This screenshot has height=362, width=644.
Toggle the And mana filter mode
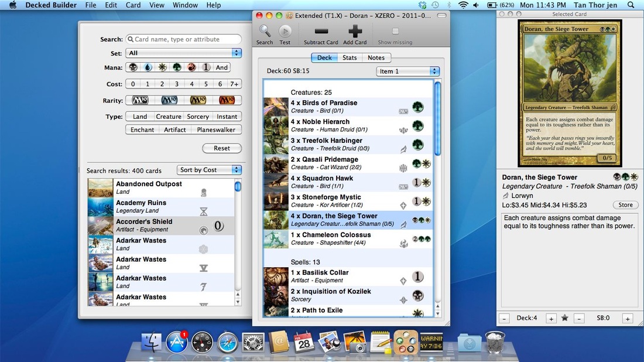[x=221, y=67]
